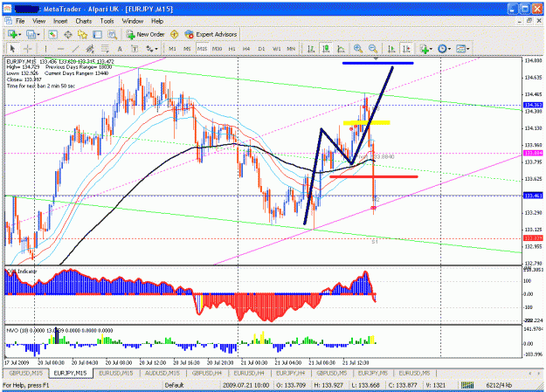This screenshot has height=392, width=546.
Task: Select the Text 'A' tool
Action: (x=120, y=49)
